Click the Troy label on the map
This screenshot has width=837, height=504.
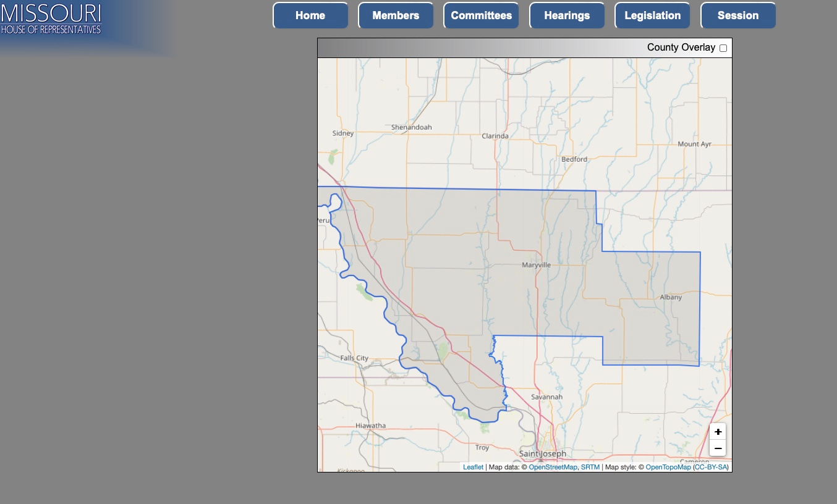pos(482,448)
